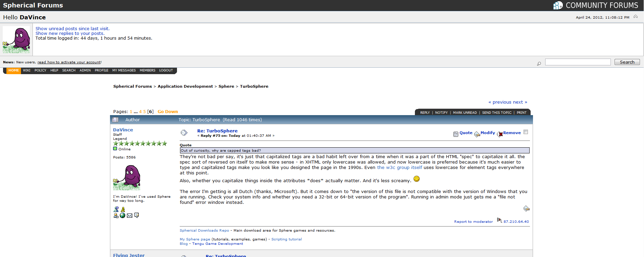Open MY MESSAGES in the menu
The image size is (644, 257).
point(124,70)
